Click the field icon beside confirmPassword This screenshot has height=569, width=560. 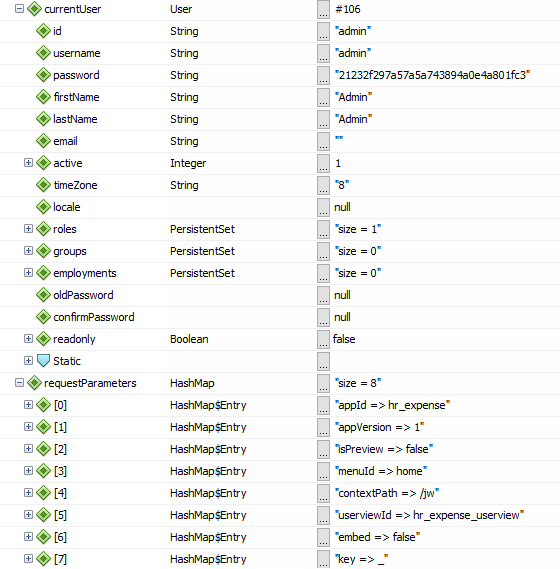43,317
